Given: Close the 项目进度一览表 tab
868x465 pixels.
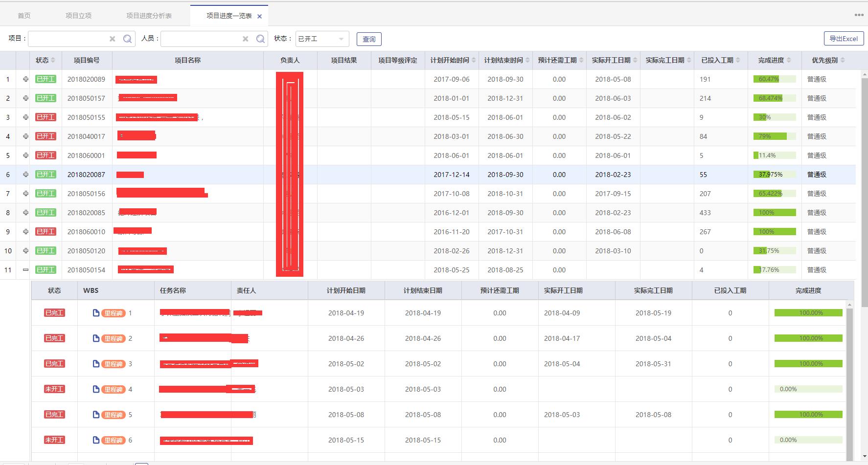Looking at the screenshot, I should coord(259,16).
